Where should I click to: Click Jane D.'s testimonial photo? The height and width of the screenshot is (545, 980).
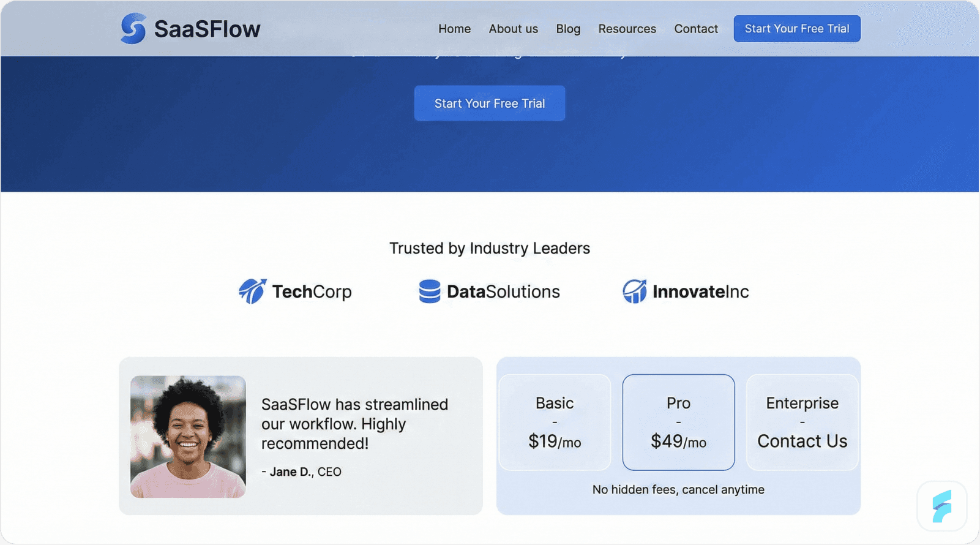click(x=188, y=437)
